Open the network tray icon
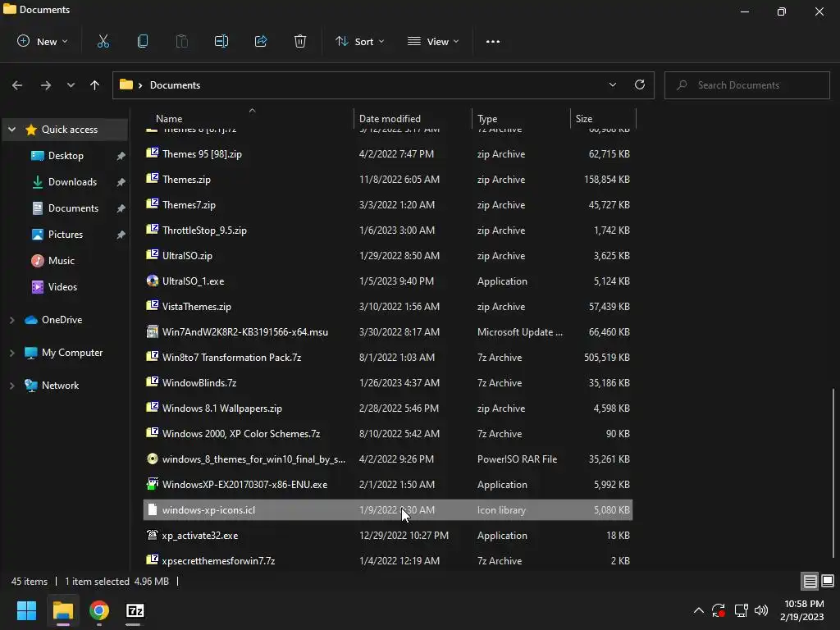Screen dimensions: 840x630 click(x=742, y=610)
